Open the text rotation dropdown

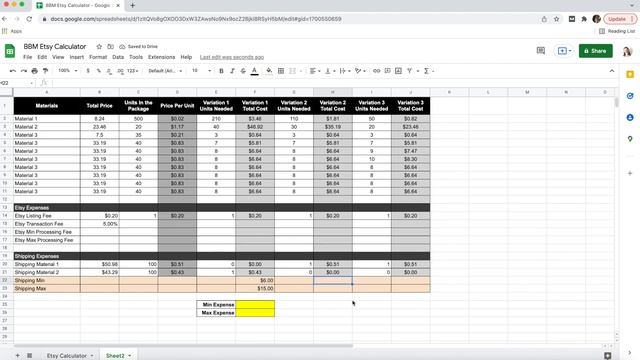coord(360,71)
